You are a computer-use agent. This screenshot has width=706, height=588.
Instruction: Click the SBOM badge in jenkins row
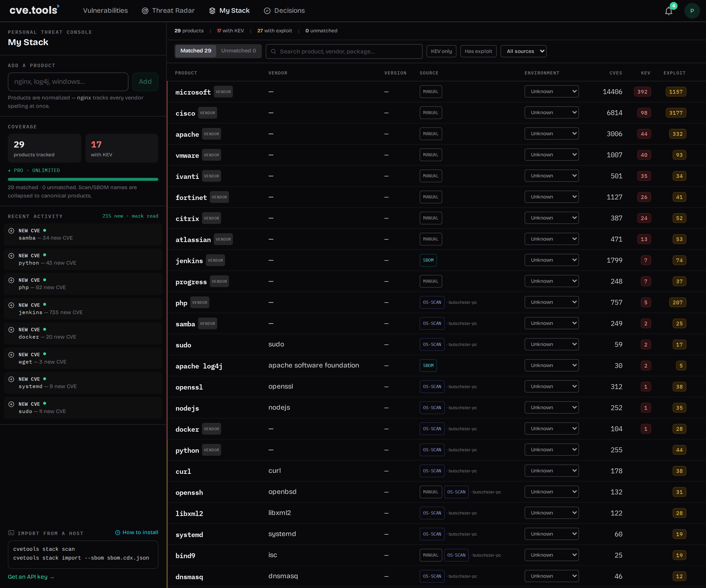pos(428,260)
